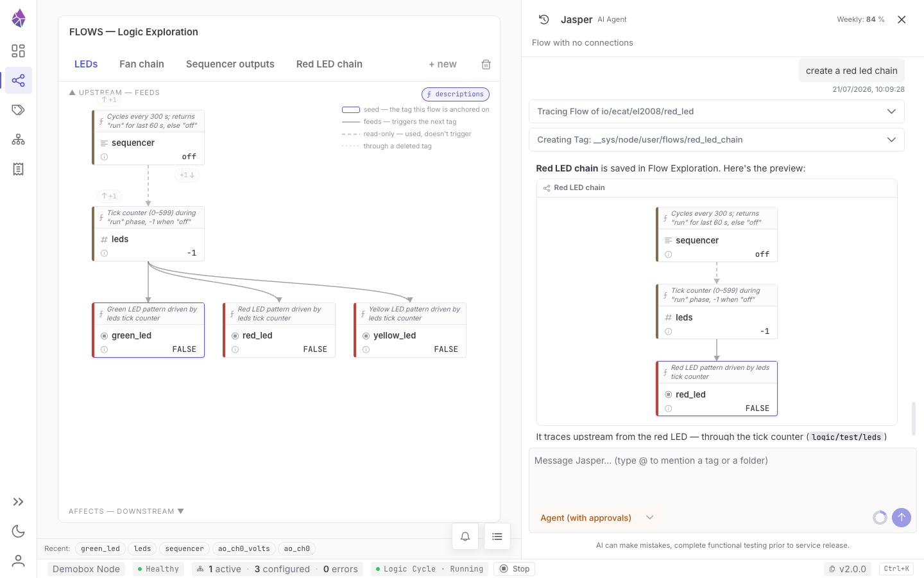
Task: Expand the +1 upstream badge above sequencer
Action: [x=109, y=100]
